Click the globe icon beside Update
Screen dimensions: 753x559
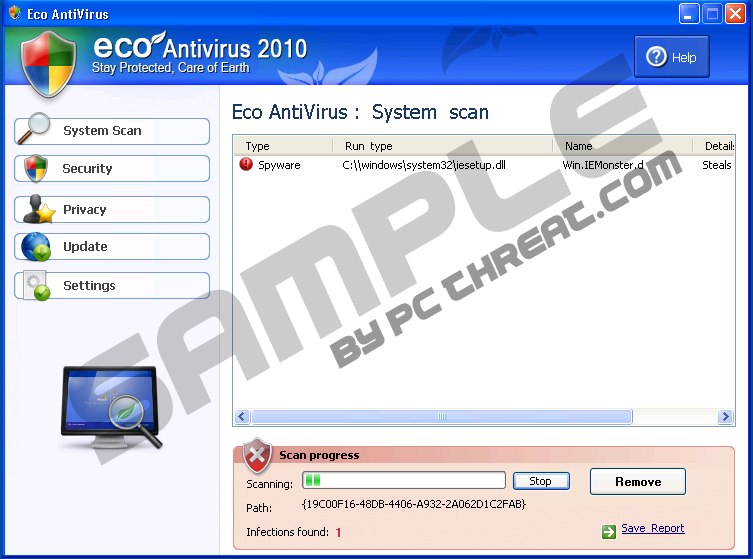point(36,246)
